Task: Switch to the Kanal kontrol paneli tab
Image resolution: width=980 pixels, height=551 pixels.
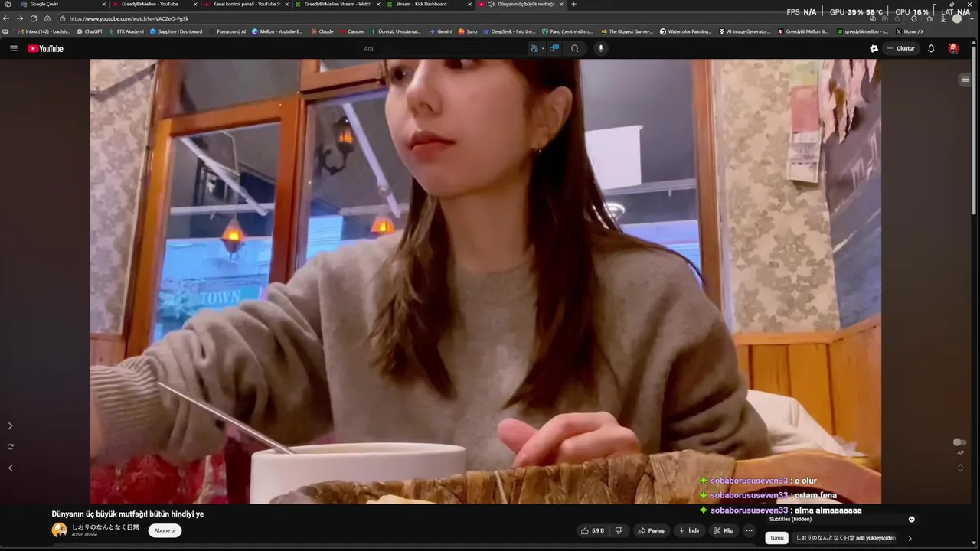Action: pos(247,4)
